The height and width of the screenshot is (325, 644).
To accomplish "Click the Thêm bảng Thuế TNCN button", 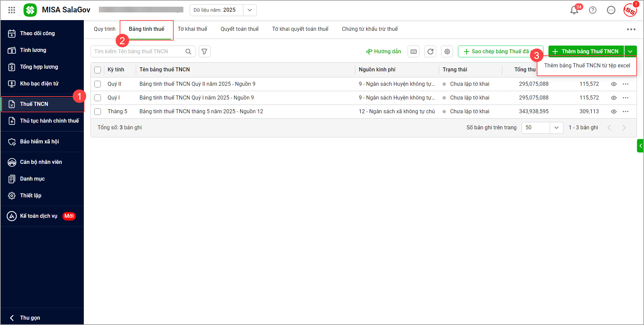I will coord(586,52).
